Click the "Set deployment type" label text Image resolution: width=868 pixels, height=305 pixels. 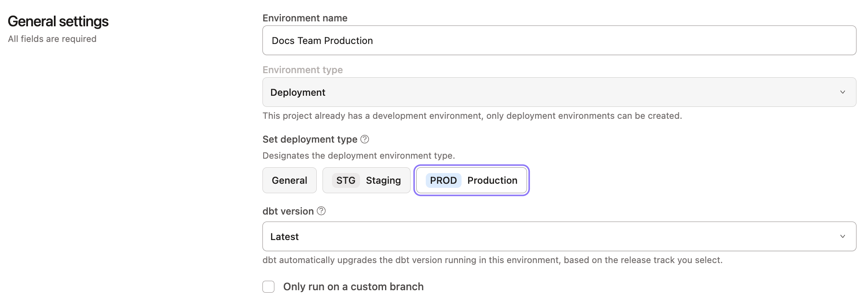[x=310, y=139]
